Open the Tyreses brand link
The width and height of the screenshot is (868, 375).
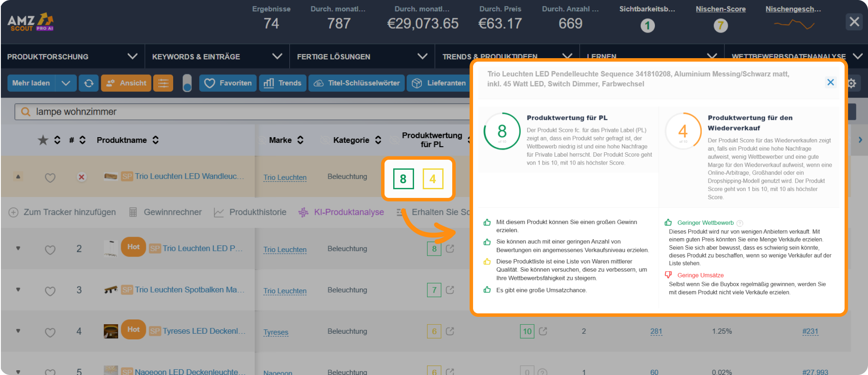point(276,332)
